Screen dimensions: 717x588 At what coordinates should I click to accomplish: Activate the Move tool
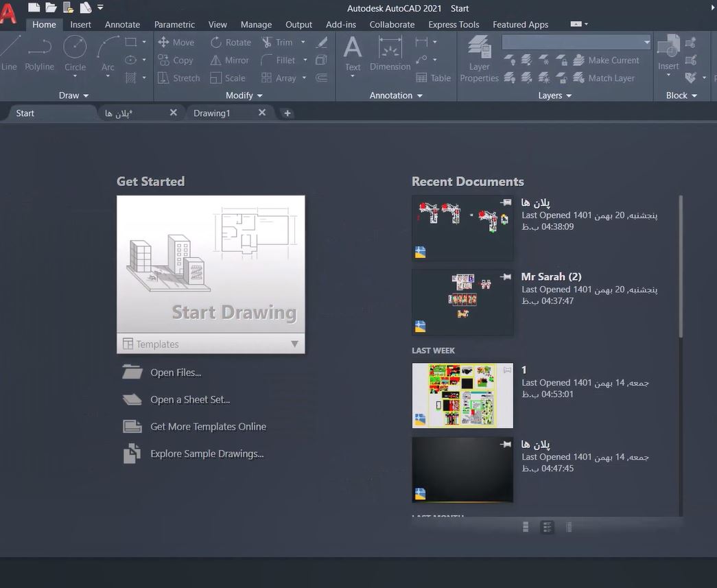(x=176, y=42)
